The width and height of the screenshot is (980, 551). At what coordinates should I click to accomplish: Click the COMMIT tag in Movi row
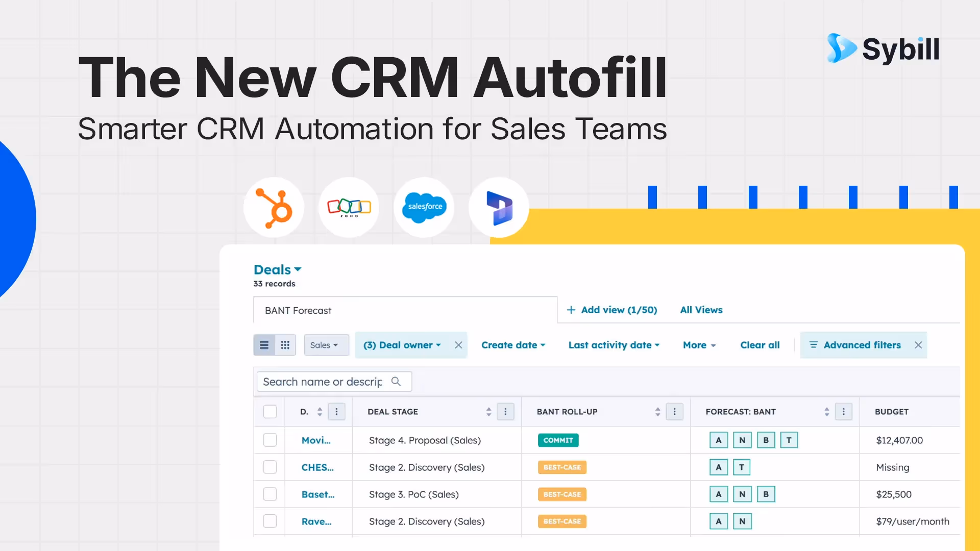(x=558, y=440)
